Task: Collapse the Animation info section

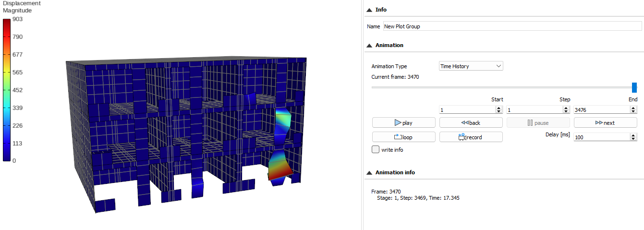Action: tap(369, 172)
